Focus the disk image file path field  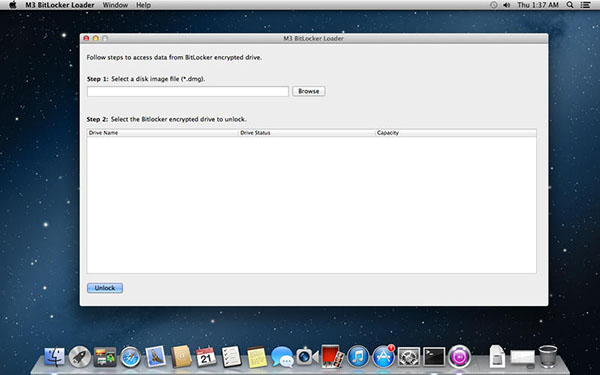(188, 91)
